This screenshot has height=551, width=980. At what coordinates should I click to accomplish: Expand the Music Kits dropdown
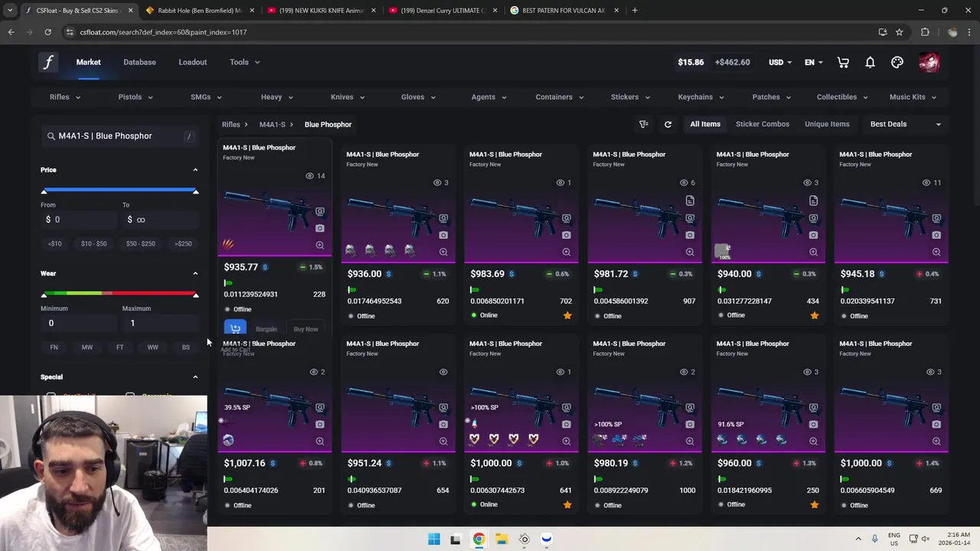[913, 97]
